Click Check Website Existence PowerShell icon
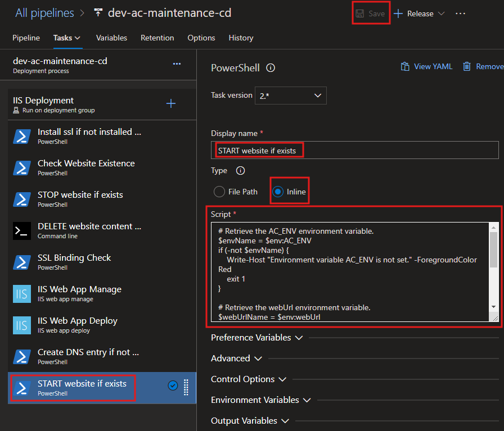 (x=22, y=167)
